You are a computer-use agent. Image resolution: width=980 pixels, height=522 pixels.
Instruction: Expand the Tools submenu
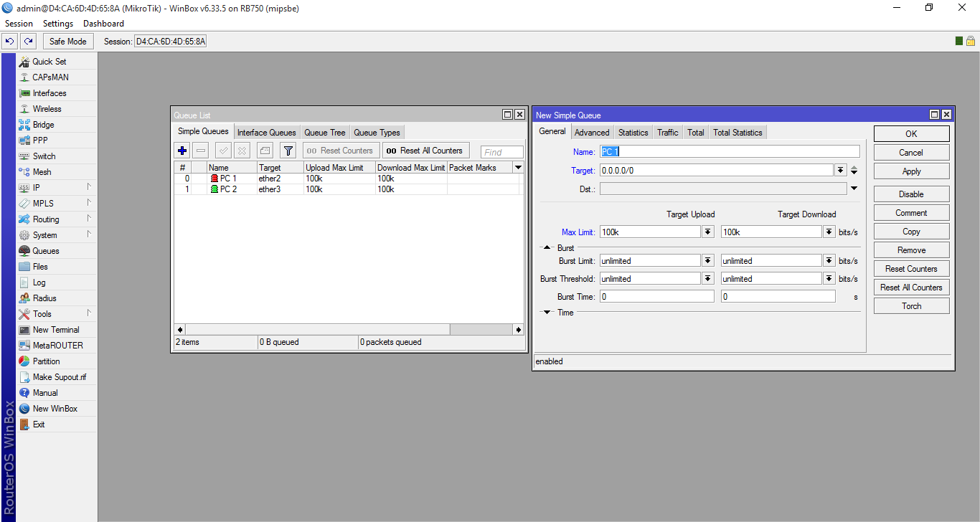point(89,313)
